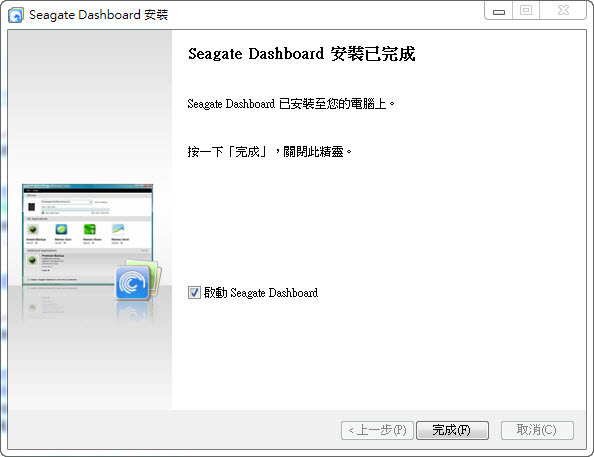594x457 pixels.
Task: Click the text "Seagate Dashboard 已安裝至您的電腦上。"
Action: pos(291,103)
